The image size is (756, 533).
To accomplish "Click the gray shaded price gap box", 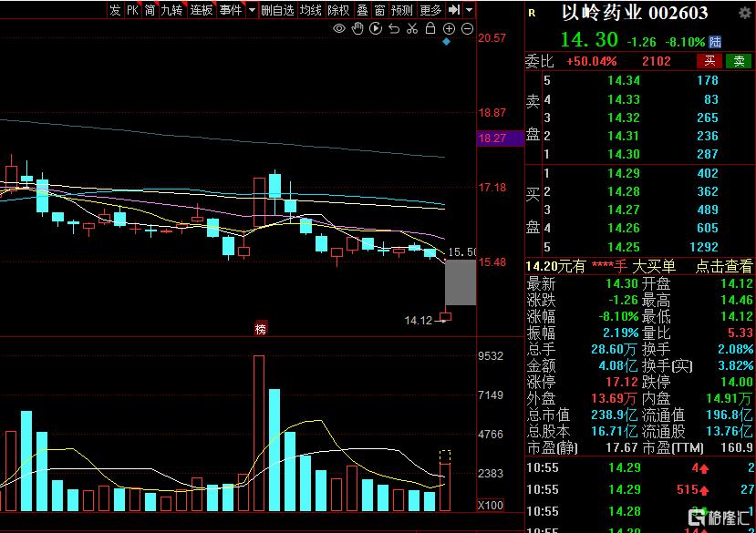I will [x=460, y=282].
